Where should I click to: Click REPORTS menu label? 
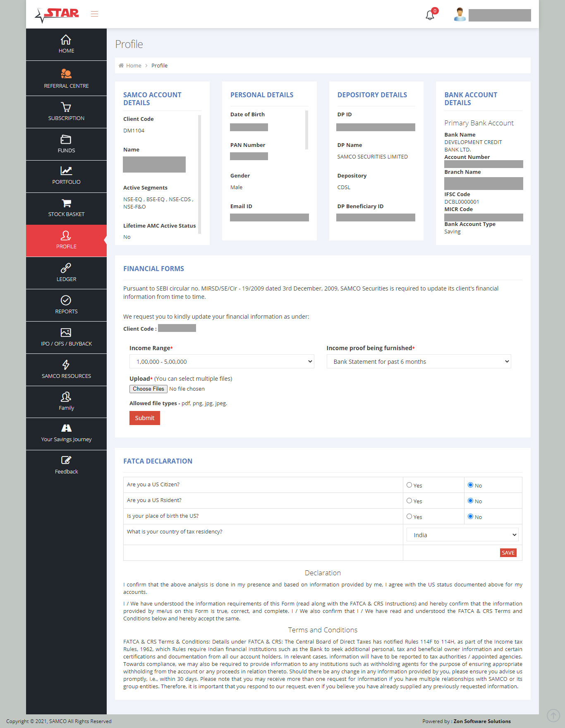coord(66,312)
